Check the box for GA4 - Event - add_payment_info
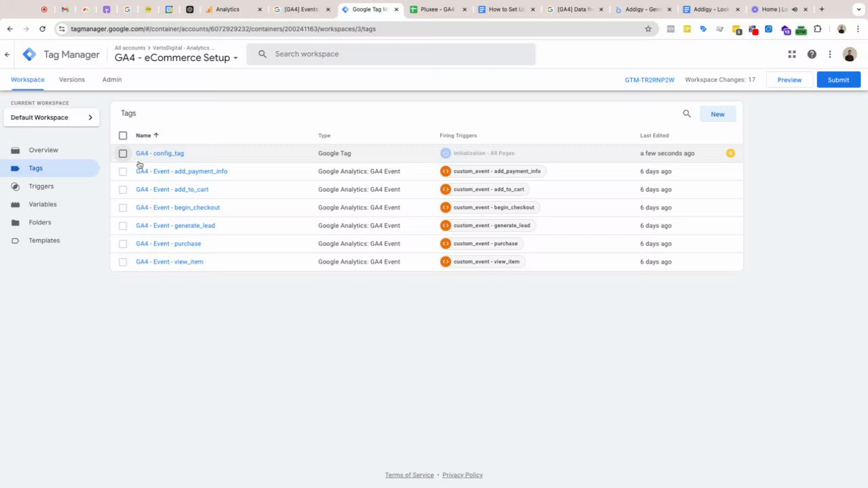 (123, 171)
